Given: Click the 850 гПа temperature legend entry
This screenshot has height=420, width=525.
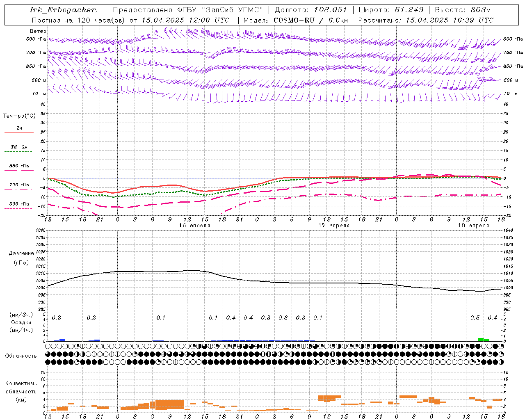Looking at the screenshot, I should tap(19, 166).
